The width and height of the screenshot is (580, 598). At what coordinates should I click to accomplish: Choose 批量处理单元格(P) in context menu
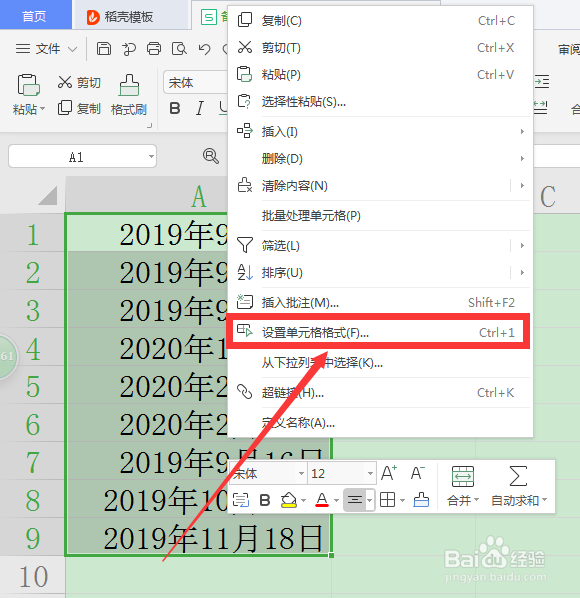tap(380, 216)
